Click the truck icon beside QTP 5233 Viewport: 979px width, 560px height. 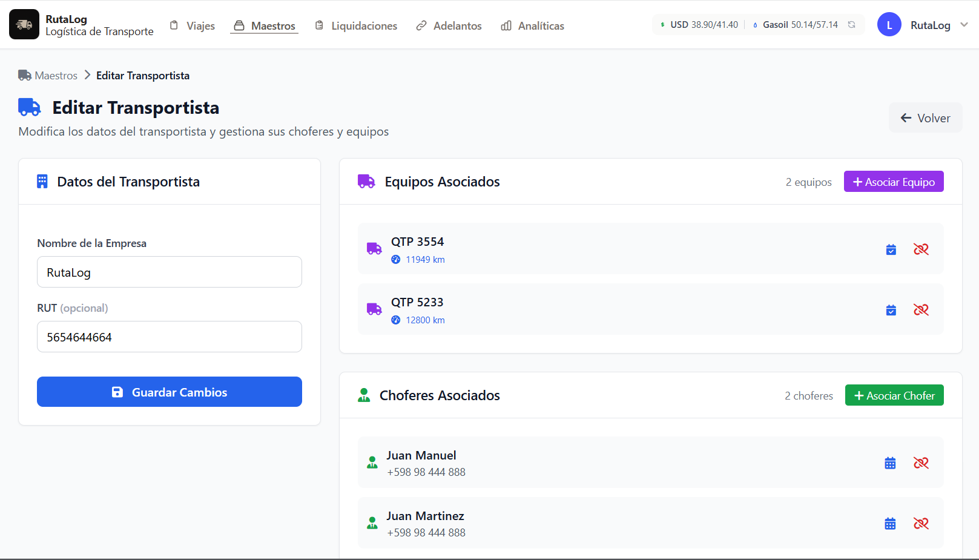coord(374,309)
